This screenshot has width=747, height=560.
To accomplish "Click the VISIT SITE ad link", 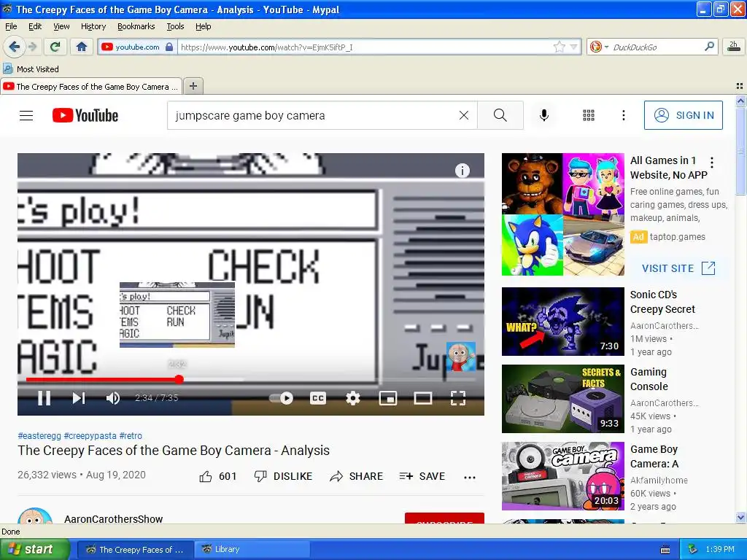I will pos(678,268).
